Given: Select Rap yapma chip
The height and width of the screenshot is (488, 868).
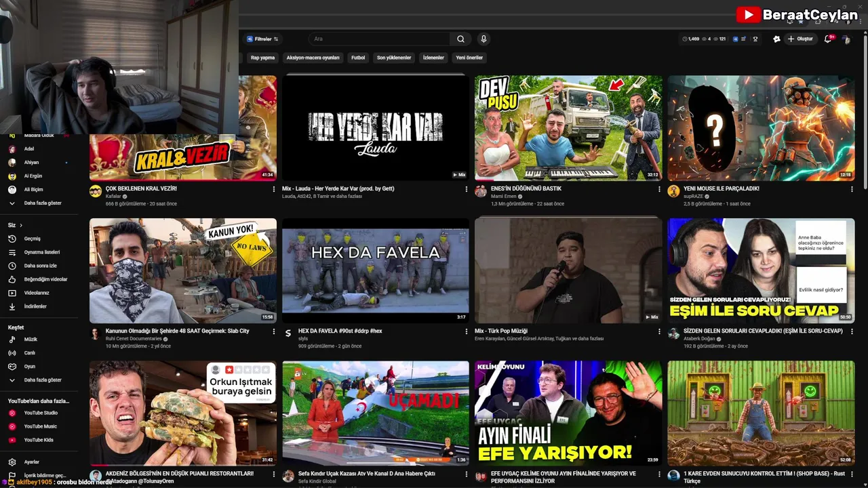Looking at the screenshot, I should (262, 58).
